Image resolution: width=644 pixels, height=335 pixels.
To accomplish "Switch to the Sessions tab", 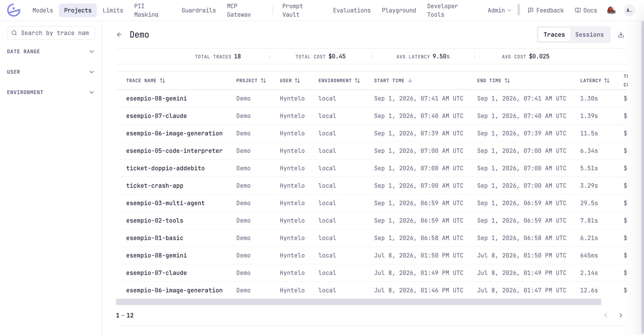I will pos(589,35).
